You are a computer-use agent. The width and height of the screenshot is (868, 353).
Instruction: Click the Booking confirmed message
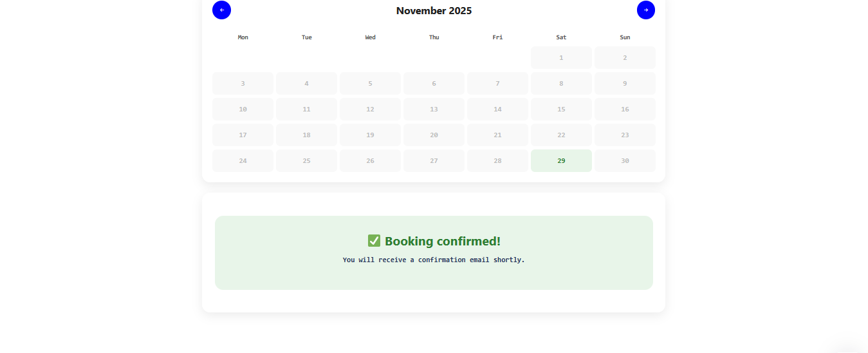click(x=434, y=242)
